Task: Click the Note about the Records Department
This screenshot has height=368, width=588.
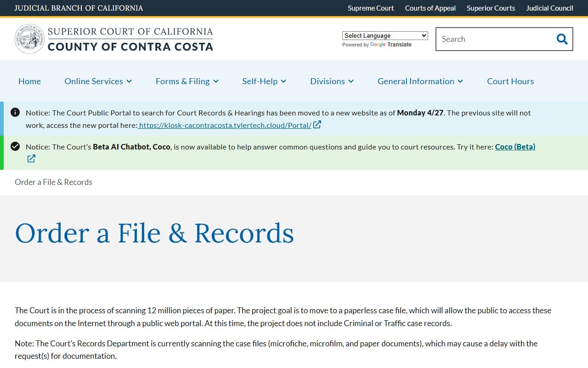Action: click(276, 350)
